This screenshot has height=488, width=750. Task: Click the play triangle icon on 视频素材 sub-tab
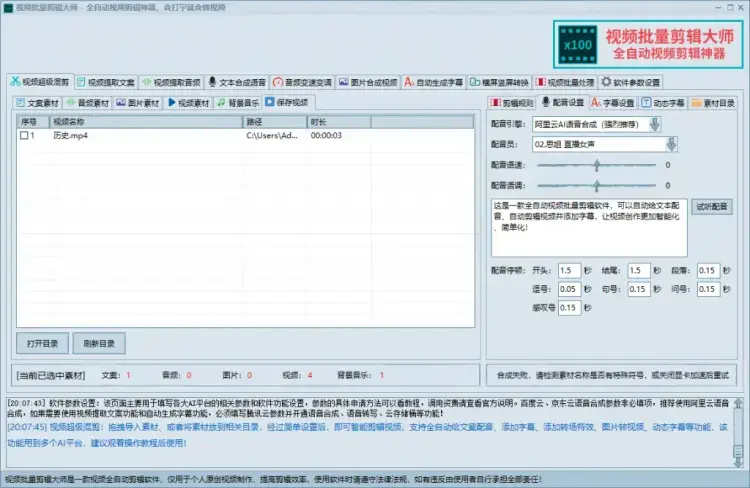(172, 102)
